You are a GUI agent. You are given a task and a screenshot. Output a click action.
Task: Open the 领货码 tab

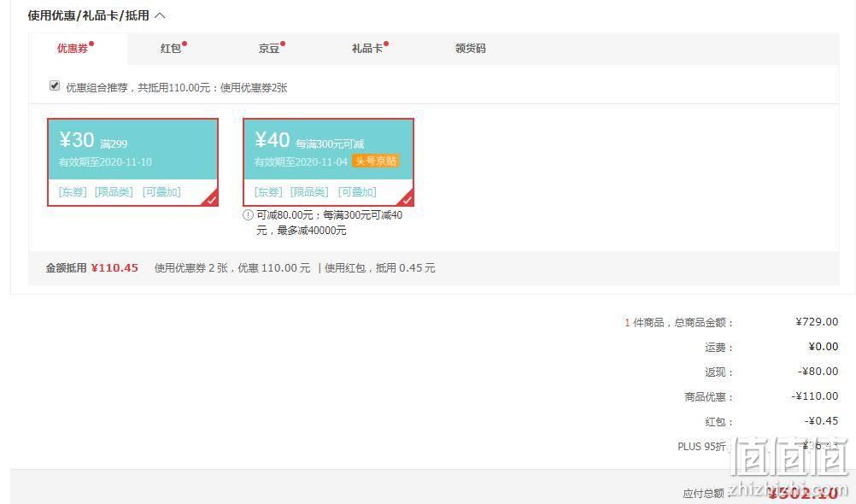(471, 48)
